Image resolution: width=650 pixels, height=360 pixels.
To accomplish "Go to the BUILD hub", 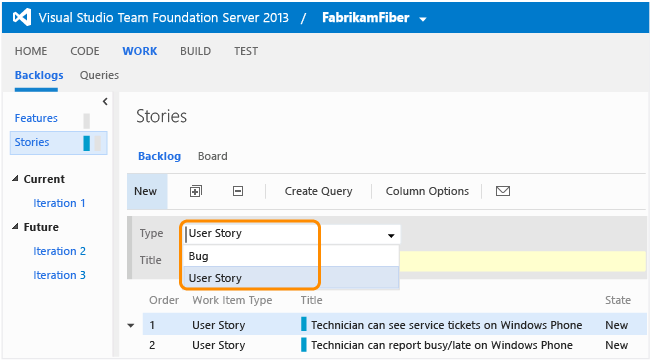I will 195,51.
